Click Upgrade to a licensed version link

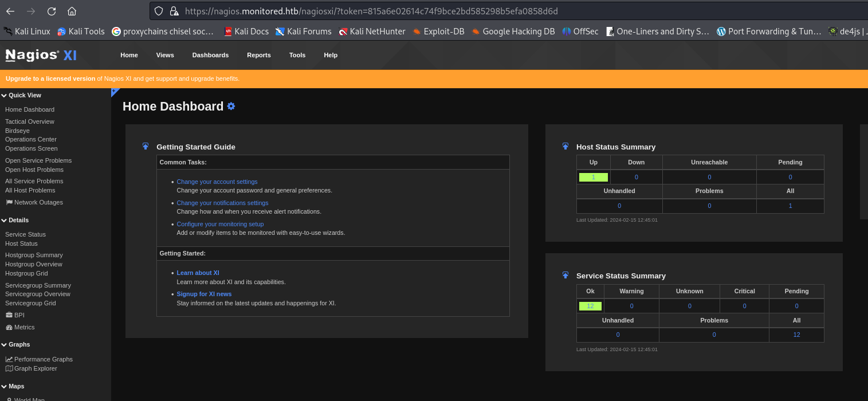point(50,78)
